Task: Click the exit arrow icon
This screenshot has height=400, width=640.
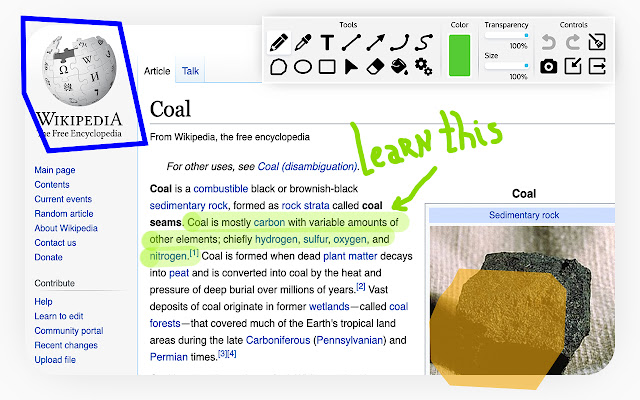Action: (597, 66)
